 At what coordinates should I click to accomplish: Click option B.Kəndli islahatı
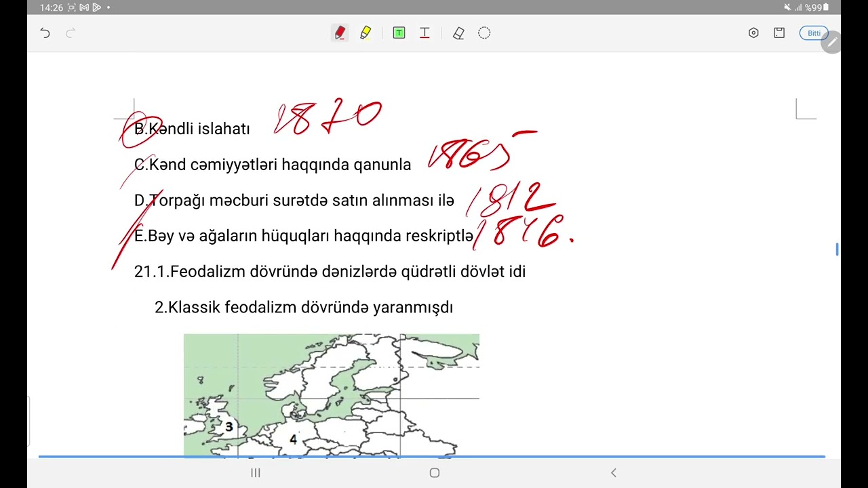192,129
